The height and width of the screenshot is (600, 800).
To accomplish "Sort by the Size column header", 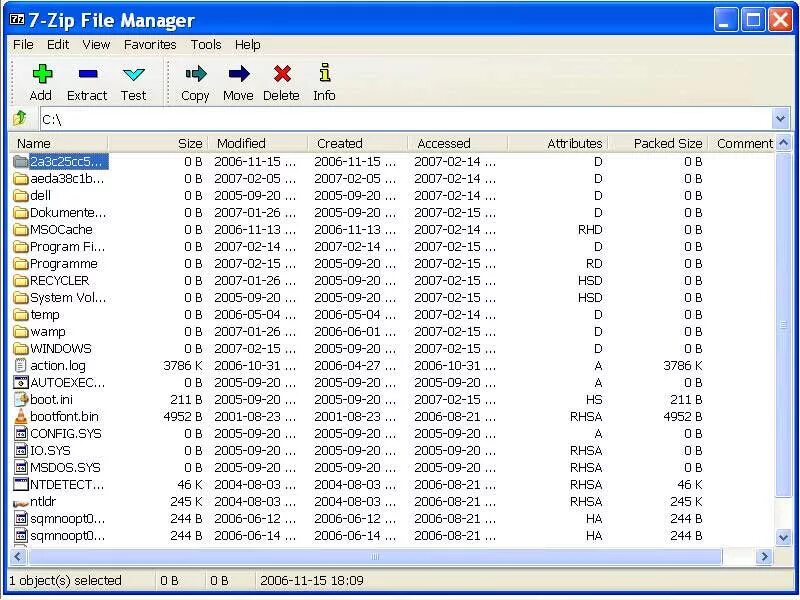I will pyautogui.click(x=158, y=143).
